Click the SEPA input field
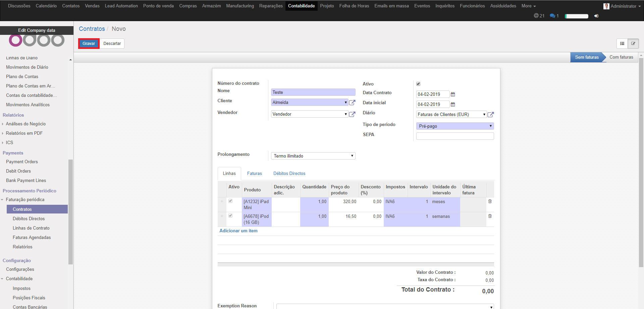644x309 pixels. click(x=455, y=136)
